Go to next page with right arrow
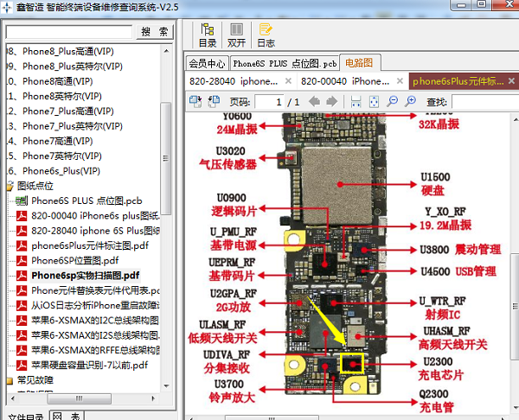 [x=331, y=101]
